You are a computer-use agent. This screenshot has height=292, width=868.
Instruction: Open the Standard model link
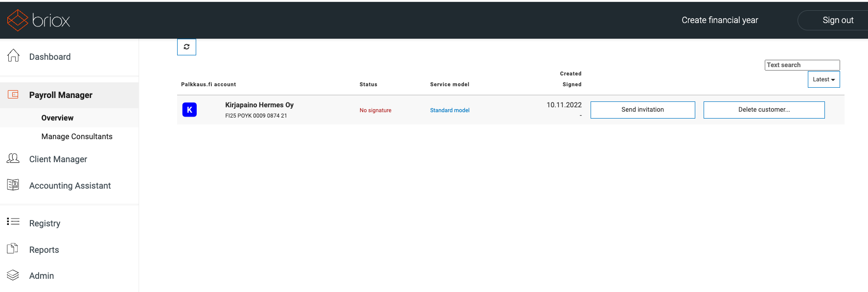[450, 110]
